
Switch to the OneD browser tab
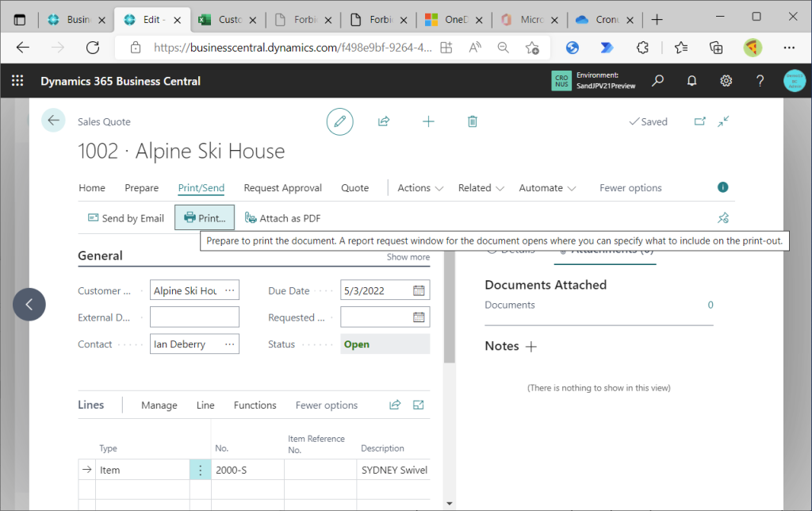(454, 20)
